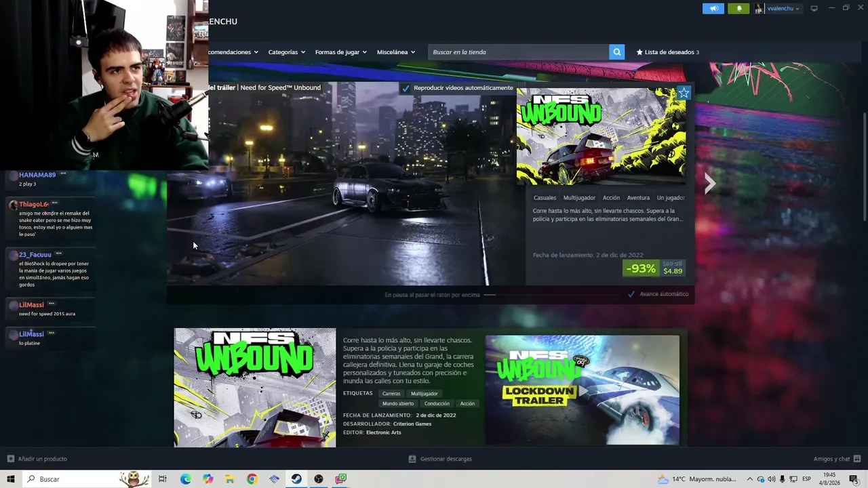Open Gestionar descargas
The height and width of the screenshot is (488, 868).
(x=446, y=459)
